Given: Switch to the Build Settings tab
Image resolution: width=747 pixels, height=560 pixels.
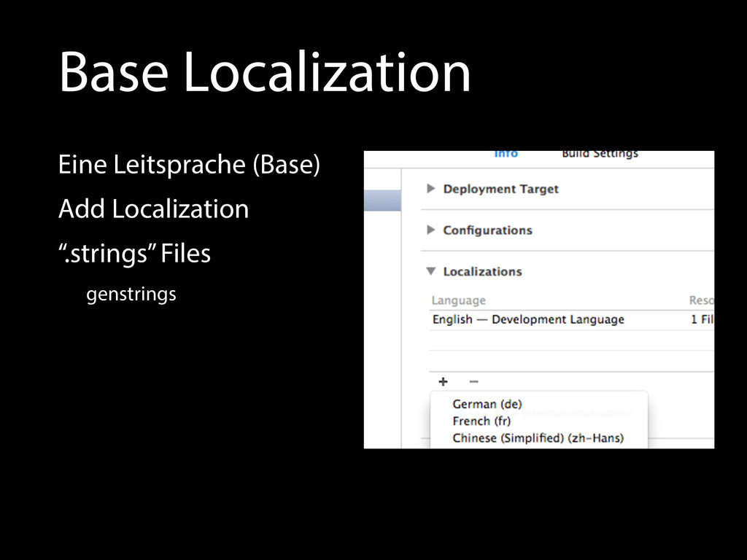Looking at the screenshot, I should (x=600, y=154).
